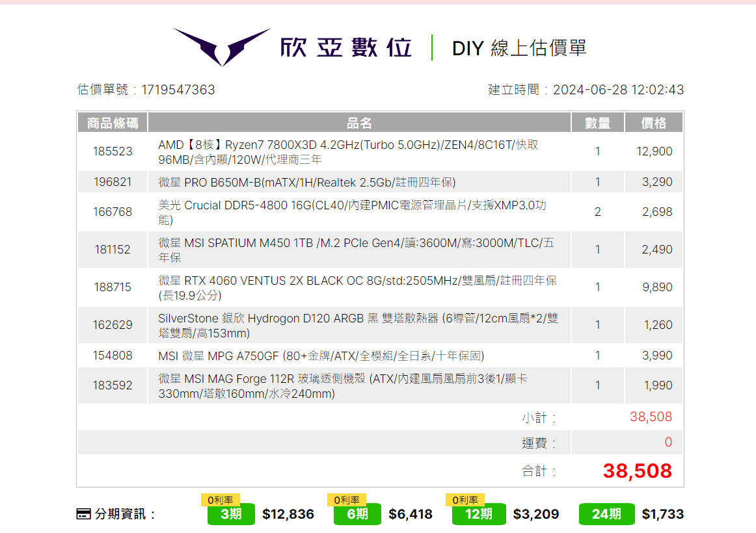Click the 數量 column header
Image resolution: width=756 pixels, height=533 pixels.
click(x=597, y=123)
